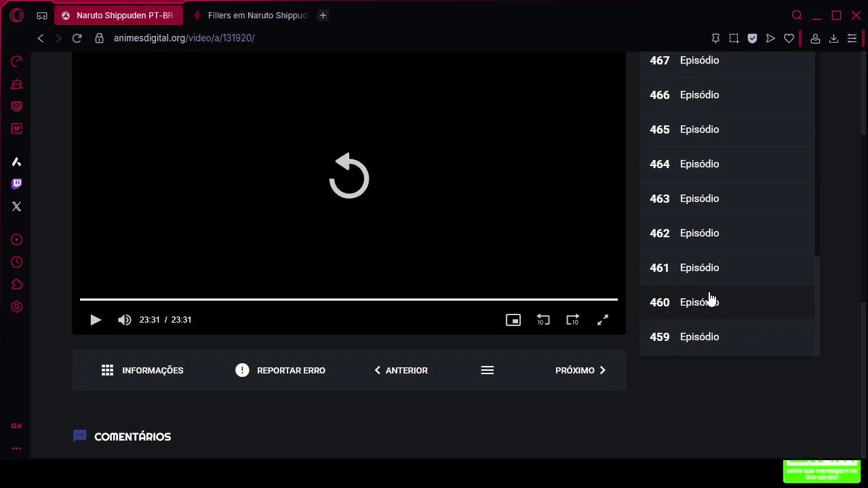Click the episode list scrollbar
Viewport: 868px width, 488px height.
pos(817,305)
